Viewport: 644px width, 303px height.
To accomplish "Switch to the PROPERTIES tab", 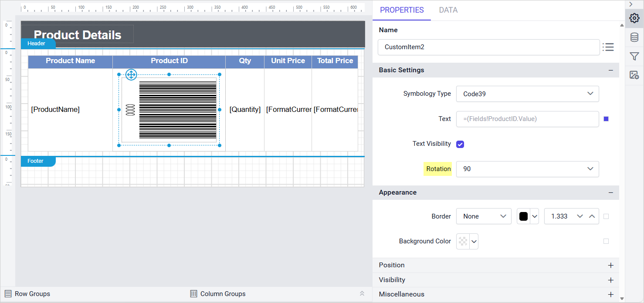I will coord(402,10).
